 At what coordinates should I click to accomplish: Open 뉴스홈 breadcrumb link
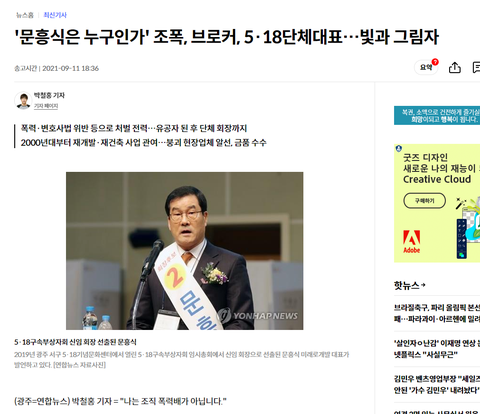(25, 15)
